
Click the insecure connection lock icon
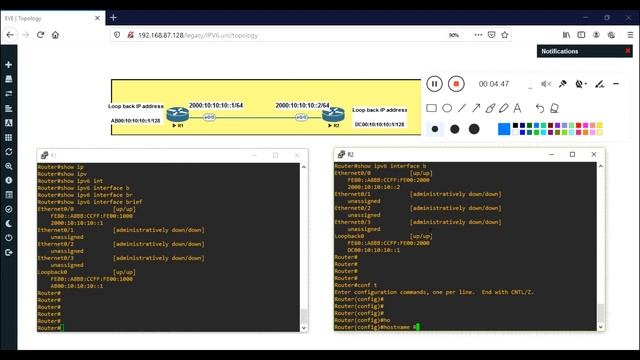tap(131, 35)
